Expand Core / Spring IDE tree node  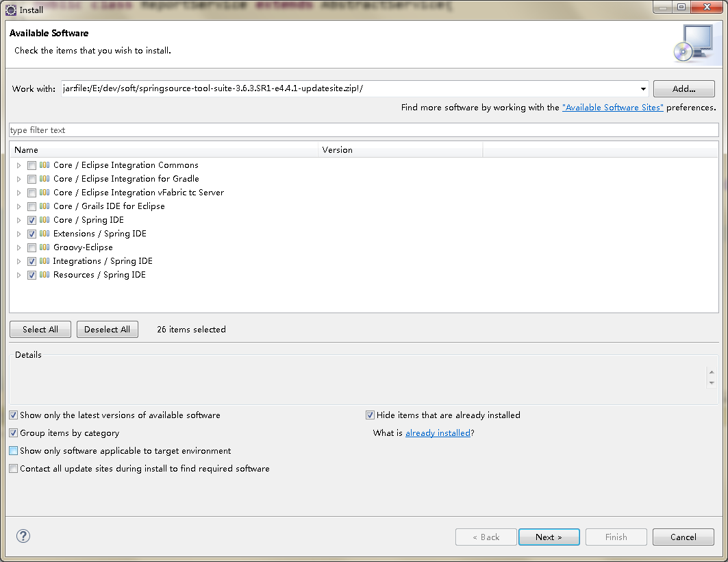pos(18,220)
